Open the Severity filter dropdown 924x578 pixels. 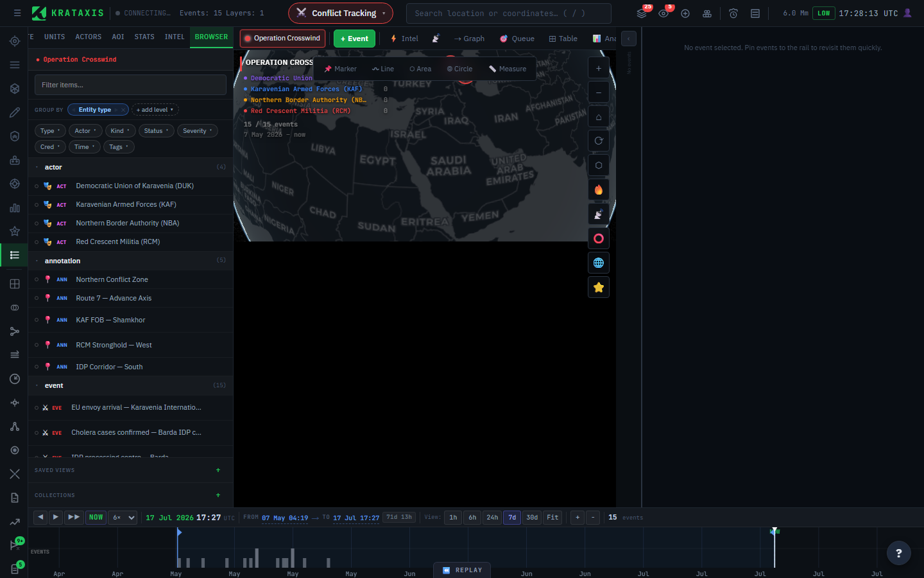(198, 131)
